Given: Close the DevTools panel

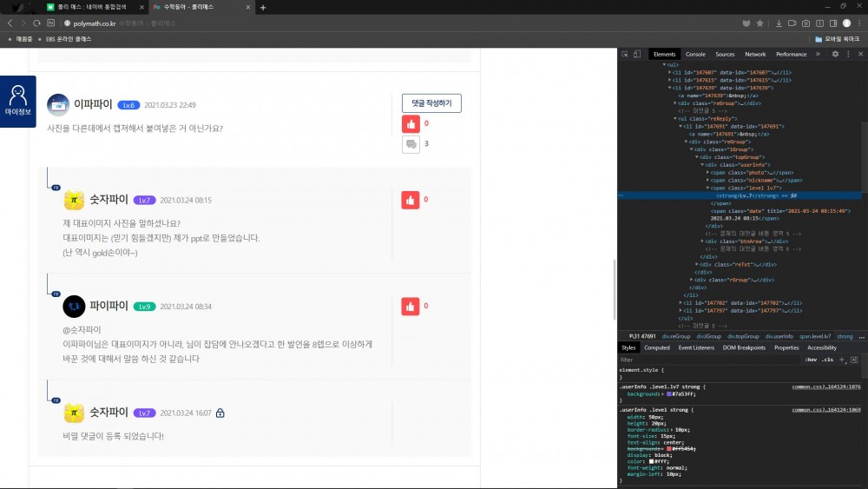Looking at the screenshot, I should pyautogui.click(x=860, y=54).
